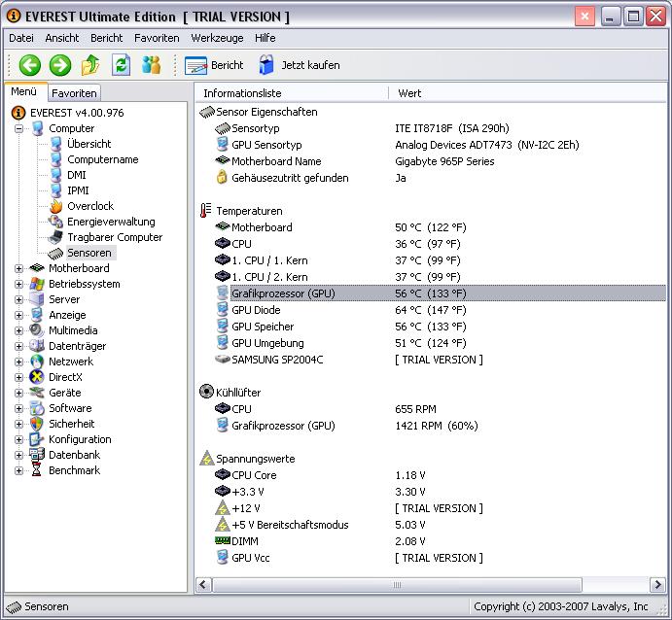
Task: Select DMI in the tree
Action: pos(77,175)
